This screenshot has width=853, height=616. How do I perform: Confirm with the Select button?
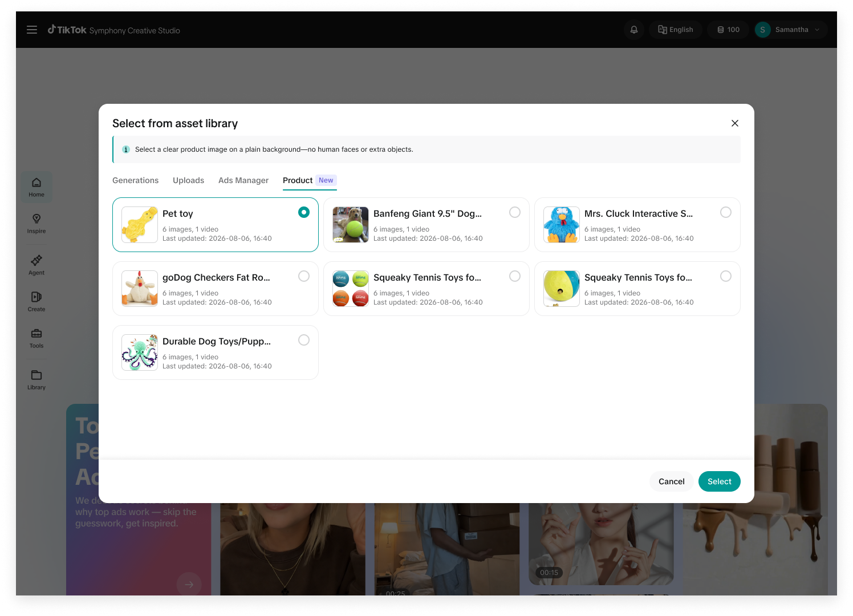coord(720,481)
